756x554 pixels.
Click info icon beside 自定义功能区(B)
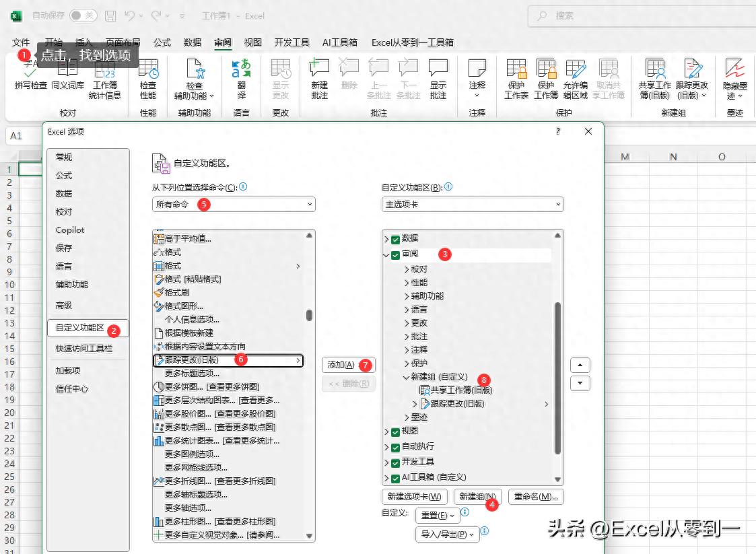click(x=448, y=186)
